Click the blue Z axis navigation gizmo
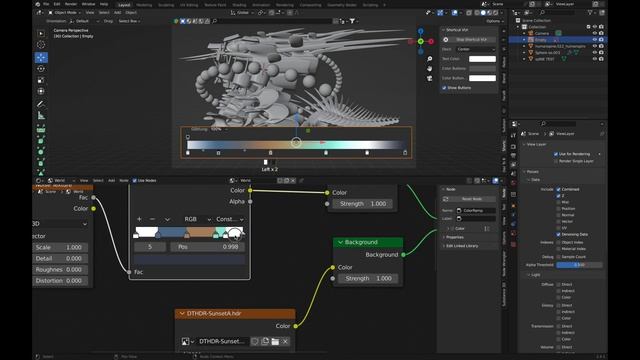The image size is (640, 360). click(420, 31)
